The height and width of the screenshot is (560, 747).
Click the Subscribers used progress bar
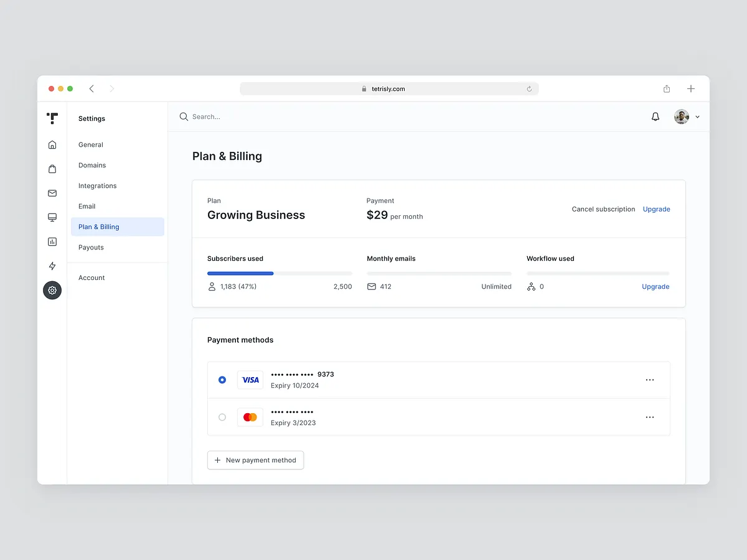pyautogui.click(x=280, y=273)
